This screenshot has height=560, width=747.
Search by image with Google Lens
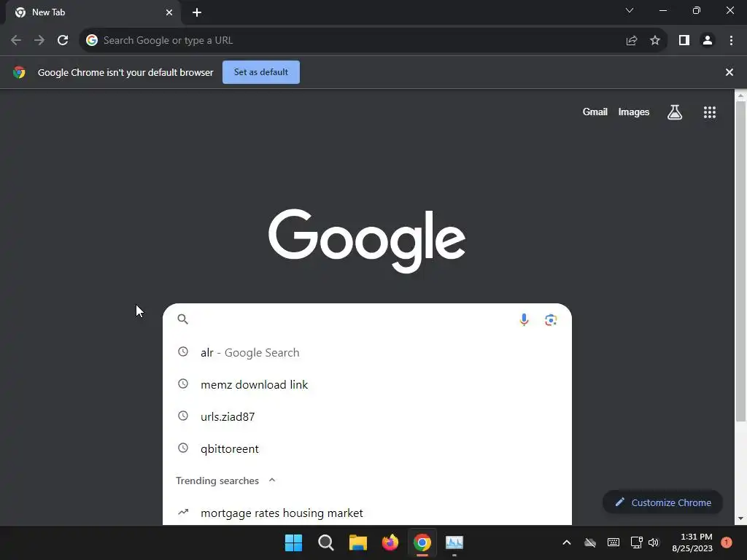coord(551,319)
